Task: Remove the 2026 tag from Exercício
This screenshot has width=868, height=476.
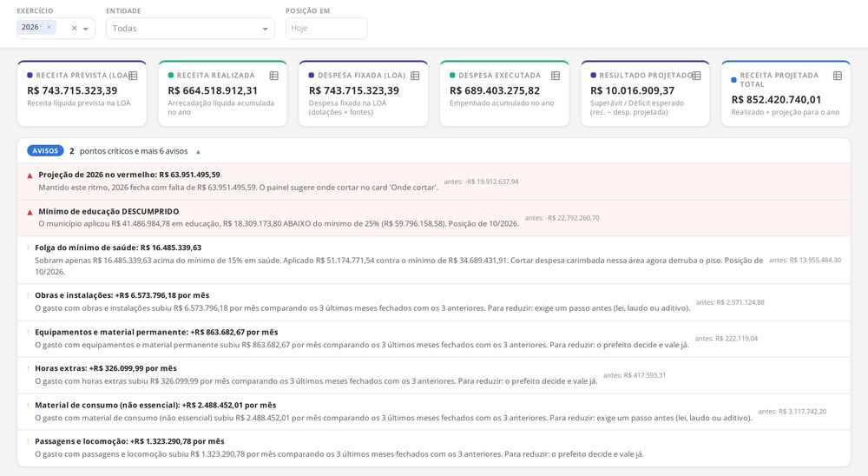Action: point(49,27)
